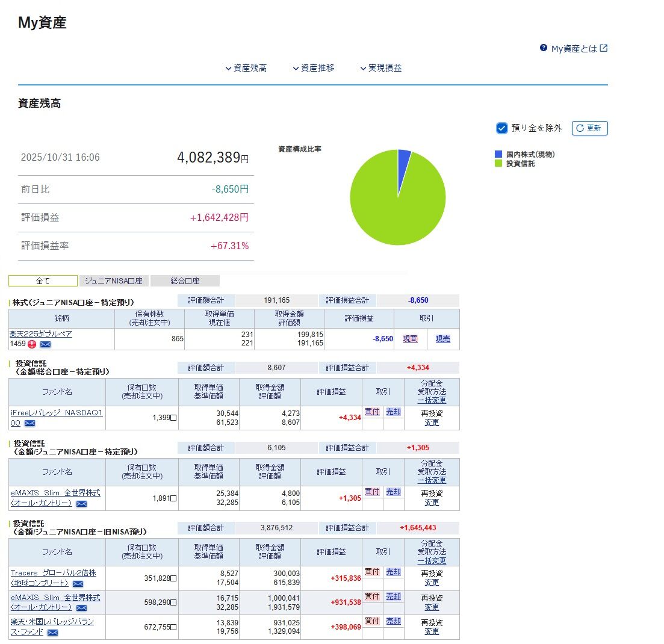This screenshot has width=664, height=644.
Task: Click 売却 for eMAXIS Slim in 特定預り section
Action: click(x=393, y=492)
